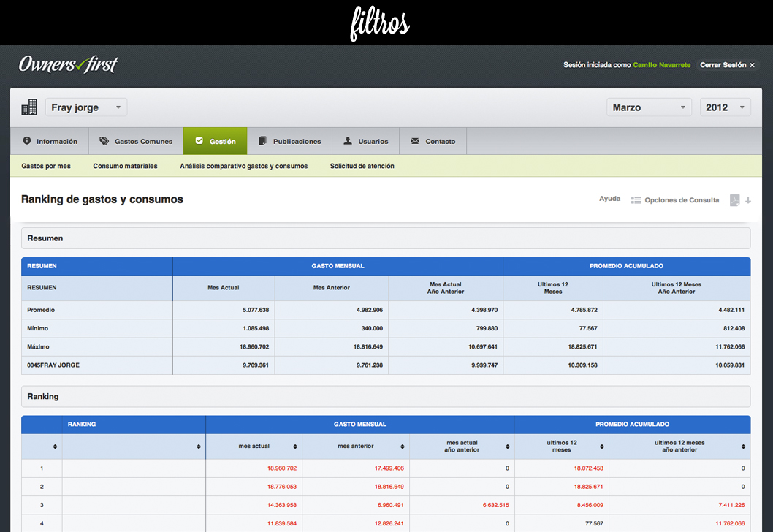Sort by the mes anterior column arrows
The width and height of the screenshot is (773, 532).
click(x=403, y=446)
